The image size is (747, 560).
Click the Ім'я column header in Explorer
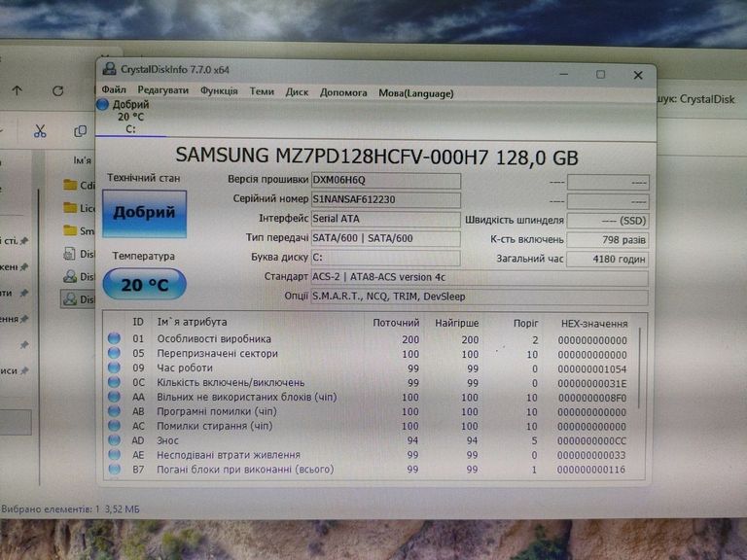click(x=82, y=160)
